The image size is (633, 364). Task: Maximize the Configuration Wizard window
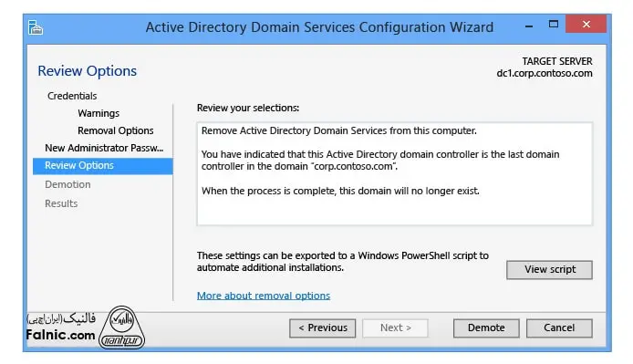pyautogui.click(x=554, y=25)
